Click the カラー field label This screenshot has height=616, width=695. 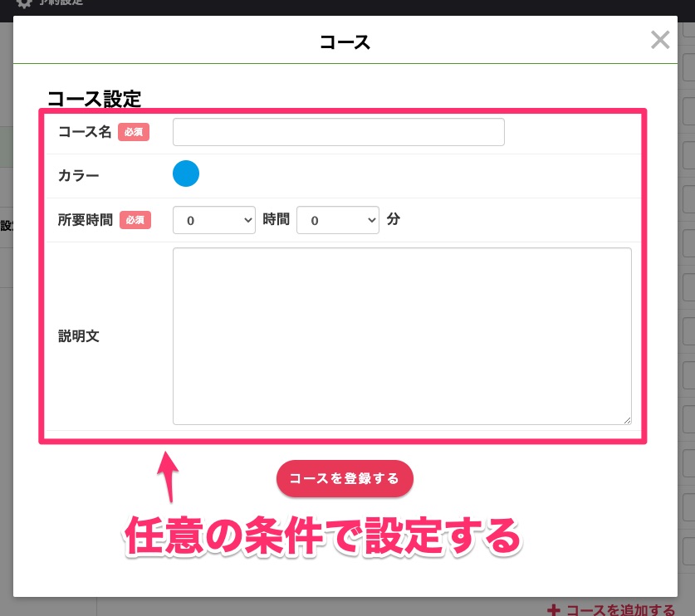coord(79,175)
